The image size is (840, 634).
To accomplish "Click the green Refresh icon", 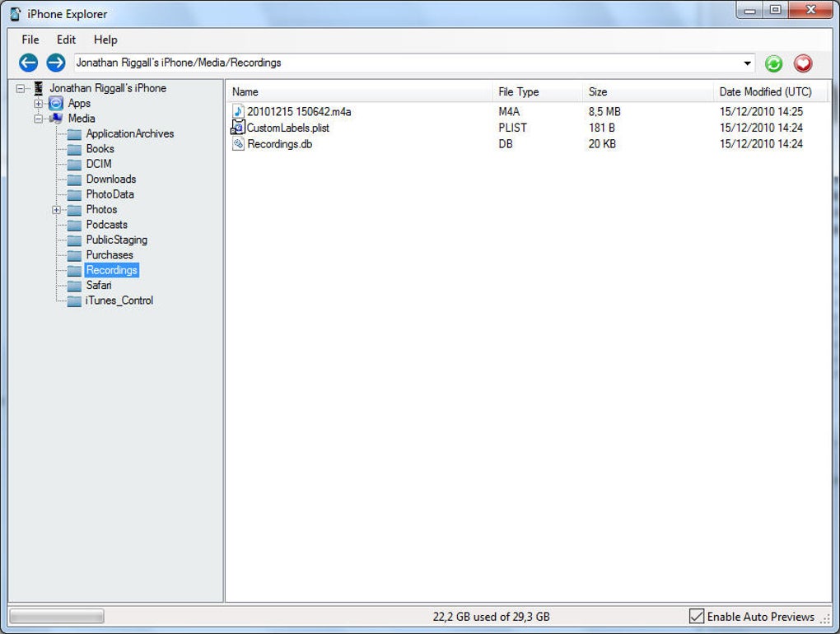I will click(773, 63).
